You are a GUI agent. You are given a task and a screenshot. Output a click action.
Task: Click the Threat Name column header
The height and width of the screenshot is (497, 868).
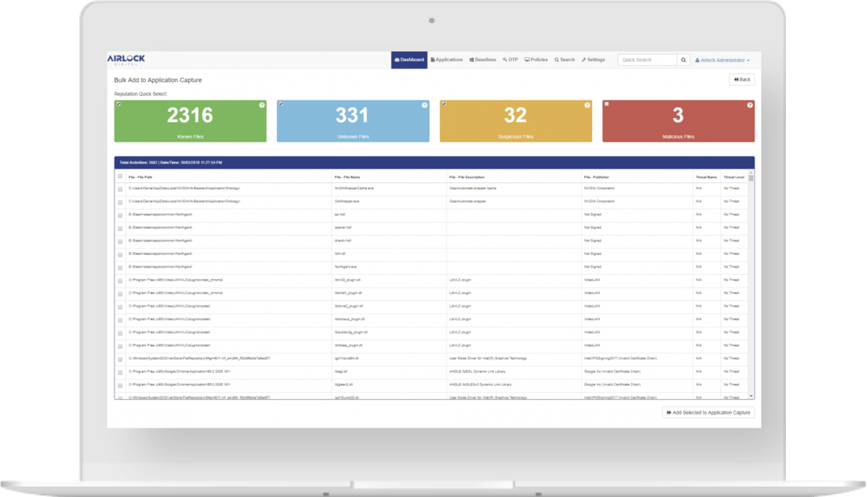706,176
